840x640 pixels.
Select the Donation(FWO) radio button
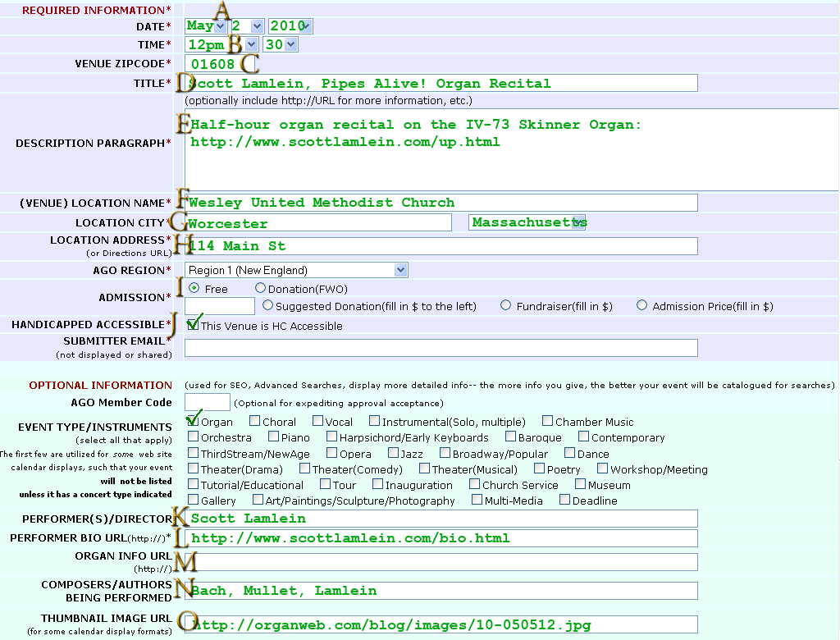pos(260,288)
